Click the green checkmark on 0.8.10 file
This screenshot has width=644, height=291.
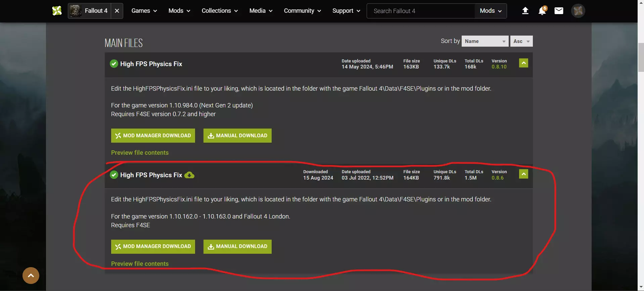pos(114,64)
